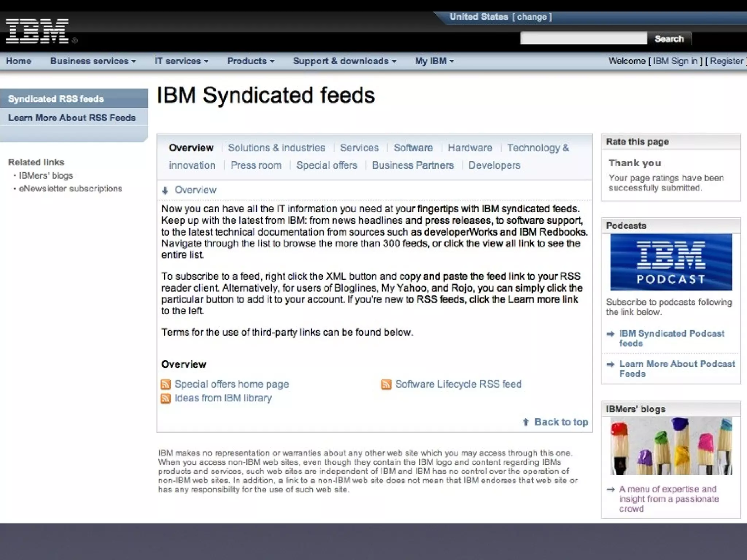Click the up arrow icon by Back to top
The height and width of the screenshot is (560, 747).
click(526, 422)
